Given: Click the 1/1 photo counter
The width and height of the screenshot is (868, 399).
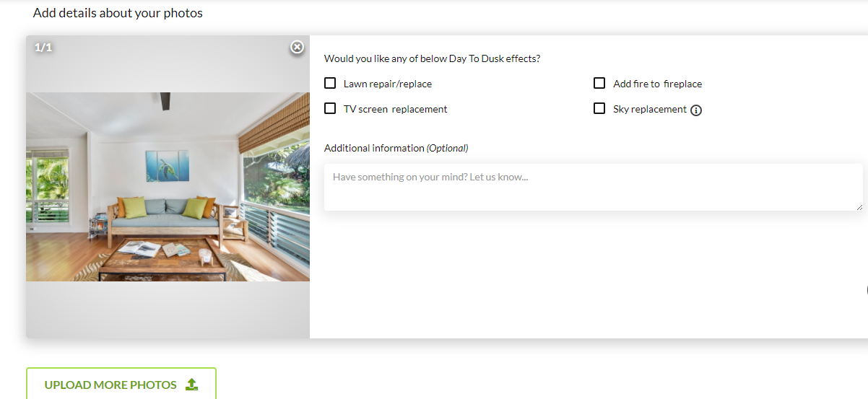Looking at the screenshot, I should [43, 48].
